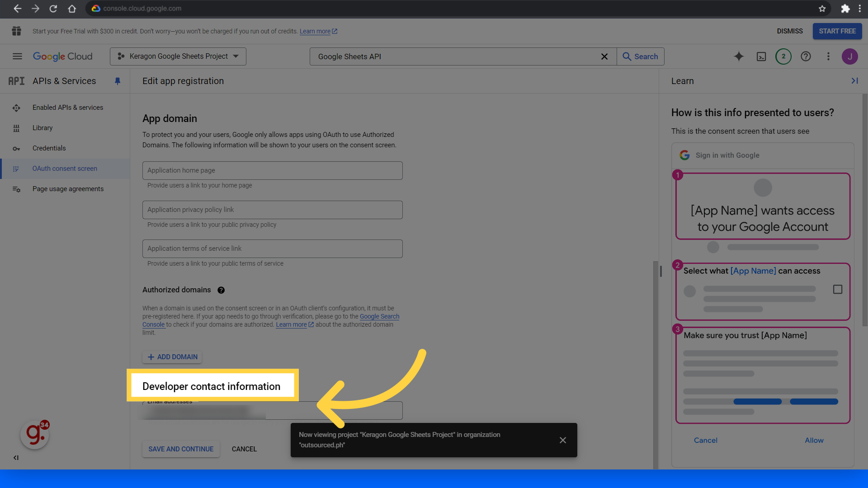Open Gemini AI sparkle assistant
Screen dimensions: 868x488
pos(739,56)
